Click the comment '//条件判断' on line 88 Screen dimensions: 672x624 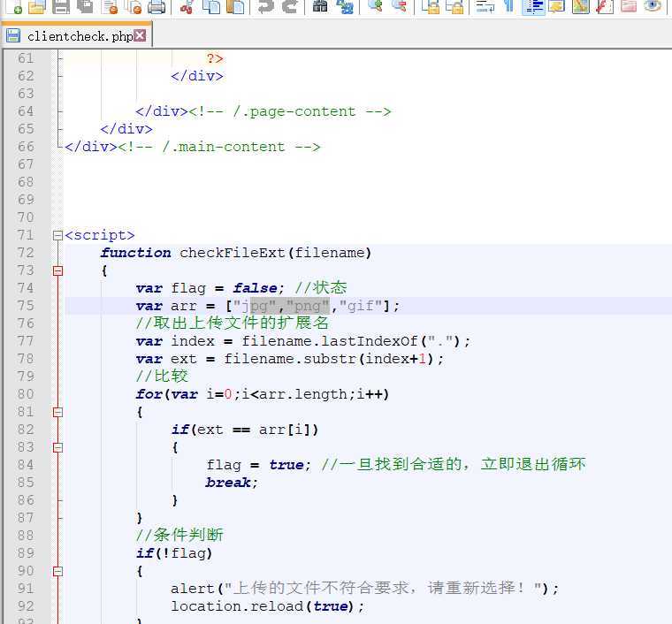click(x=179, y=536)
